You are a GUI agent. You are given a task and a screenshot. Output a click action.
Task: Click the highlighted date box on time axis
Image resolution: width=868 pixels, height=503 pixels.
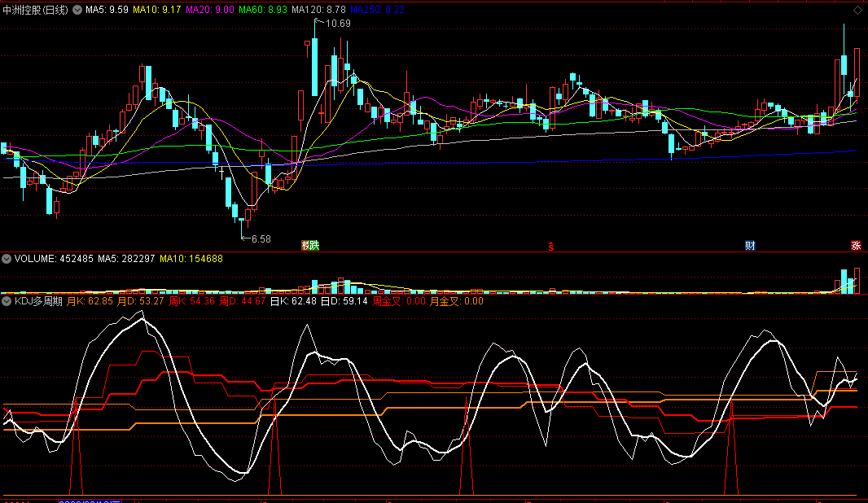(x=90, y=501)
